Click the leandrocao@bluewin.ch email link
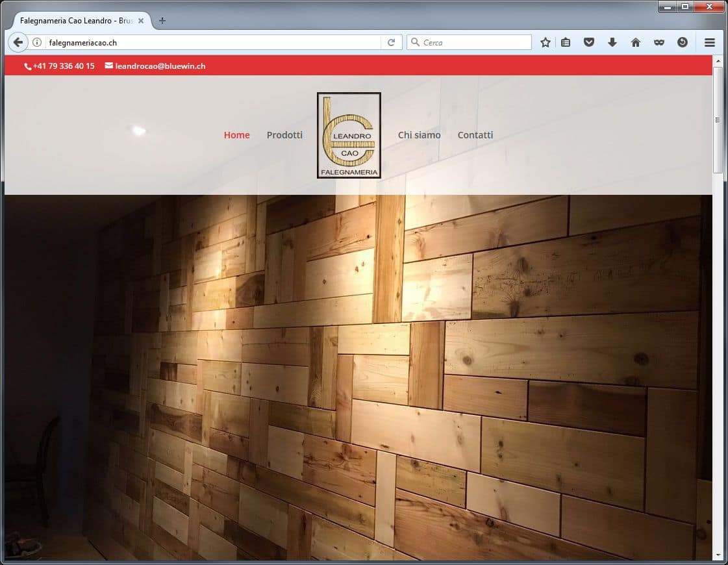The height and width of the screenshot is (565, 728). (160, 66)
